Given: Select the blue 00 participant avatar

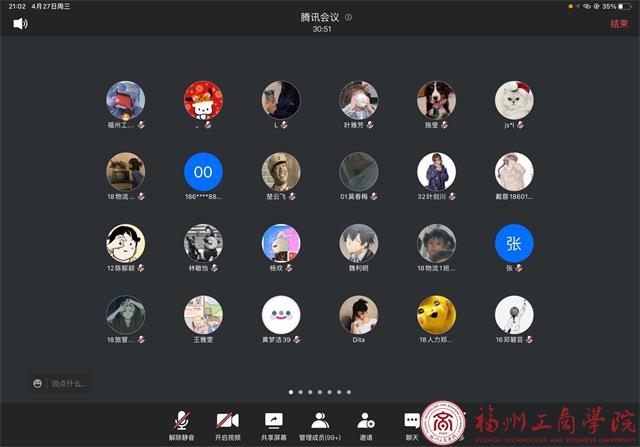Looking at the screenshot, I should point(203,172).
